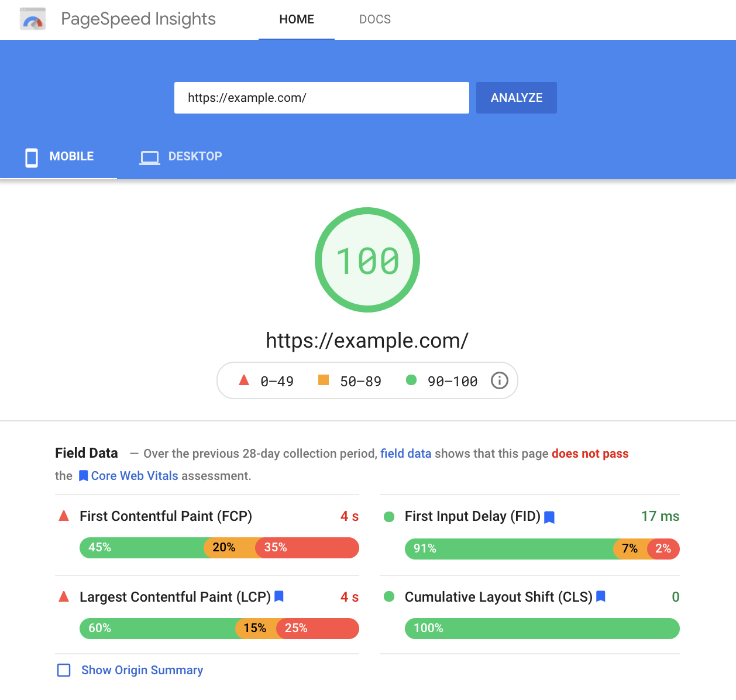Screen dimensions: 736x700
Task: Click the FID 2% red bar segment
Action: pyautogui.click(x=663, y=549)
